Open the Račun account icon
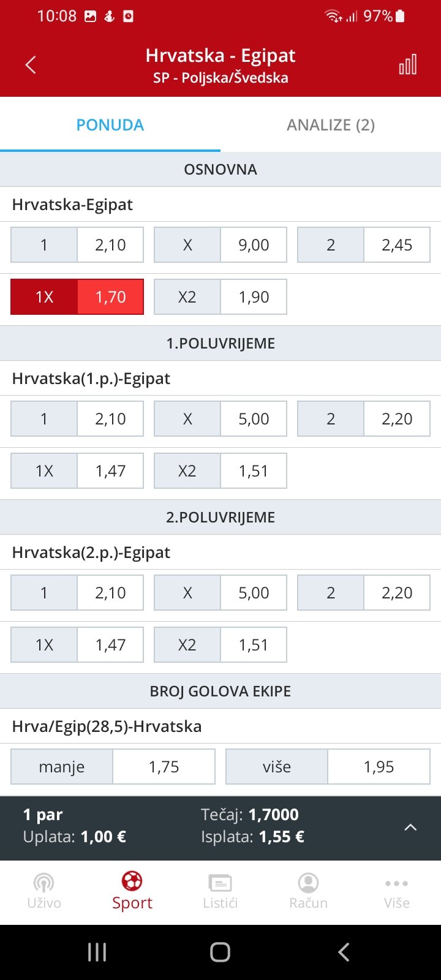The image size is (441, 980). pyautogui.click(x=309, y=883)
